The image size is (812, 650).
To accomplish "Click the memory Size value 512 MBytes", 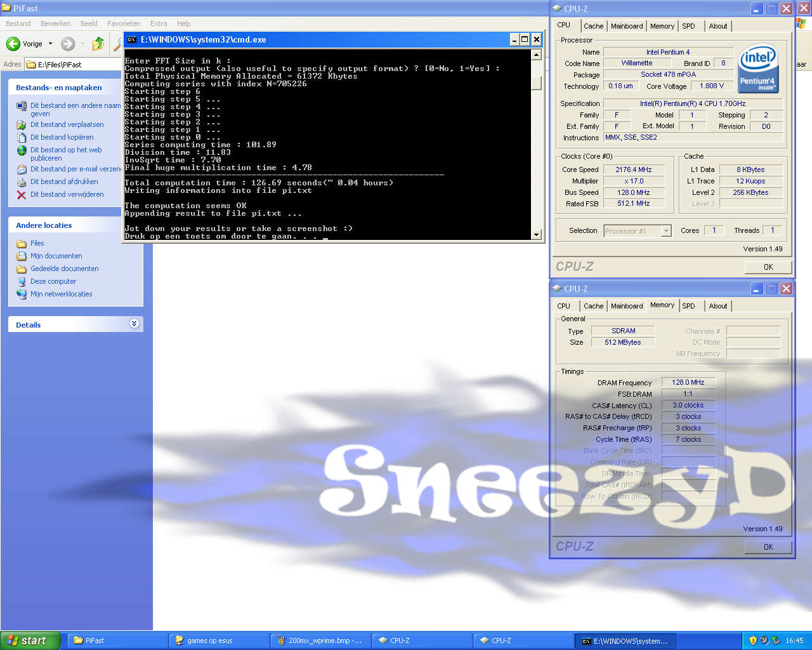I will click(x=622, y=342).
